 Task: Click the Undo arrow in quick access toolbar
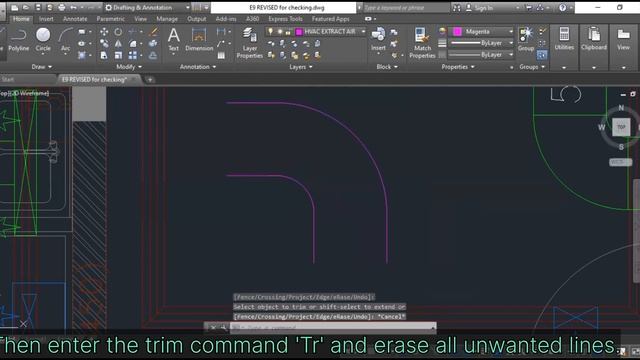(x=73, y=7)
